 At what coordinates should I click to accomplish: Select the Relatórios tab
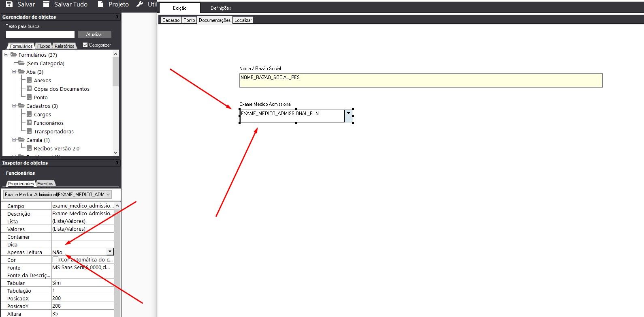tap(64, 46)
